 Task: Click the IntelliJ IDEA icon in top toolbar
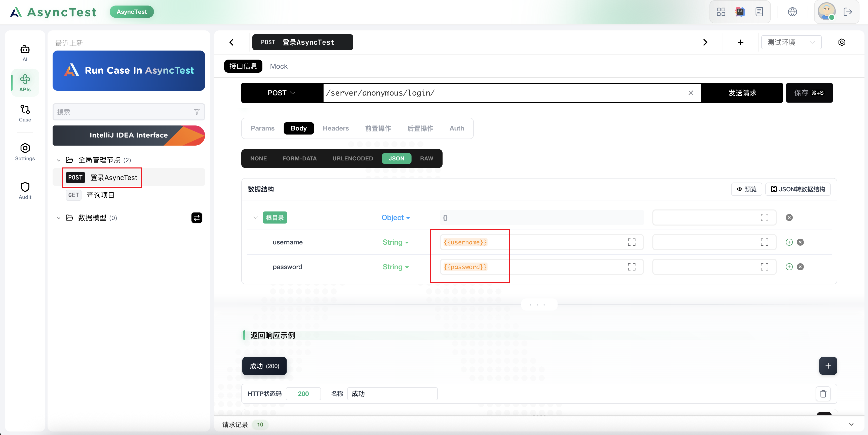(740, 12)
